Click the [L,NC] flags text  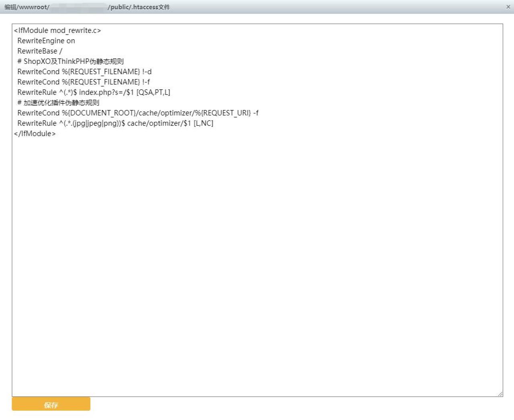tap(203, 123)
